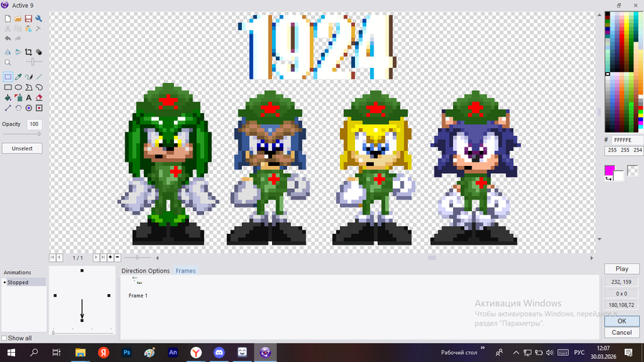The width and height of the screenshot is (644, 362).
Task: Adjust the Opacity slider handle
Action: coord(39,134)
